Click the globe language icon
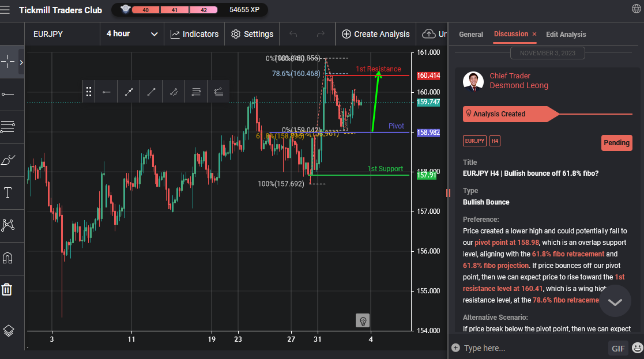Image resolution: width=644 pixels, height=359 pixels. pyautogui.click(x=636, y=9)
